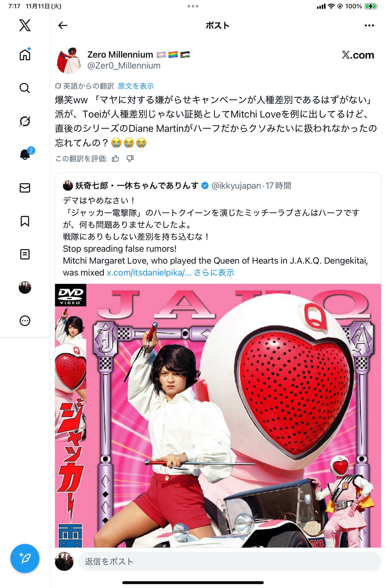Open the Search magnifier icon
Viewport: 386px width, 588px height.
[25, 88]
